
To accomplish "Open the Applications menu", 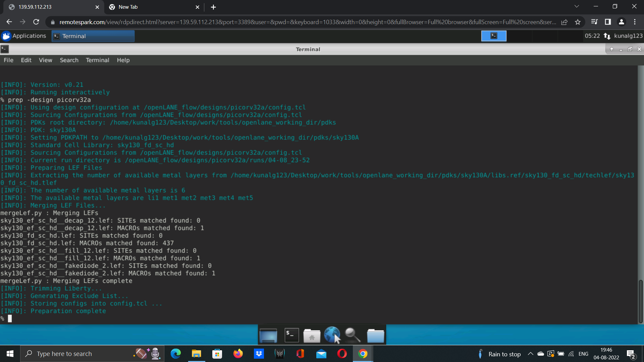I will (24, 36).
